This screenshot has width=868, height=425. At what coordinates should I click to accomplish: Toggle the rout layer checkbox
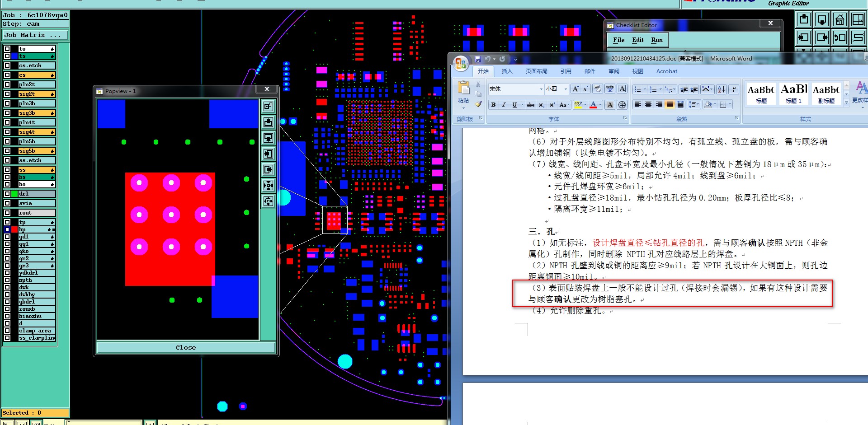pos(7,213)
